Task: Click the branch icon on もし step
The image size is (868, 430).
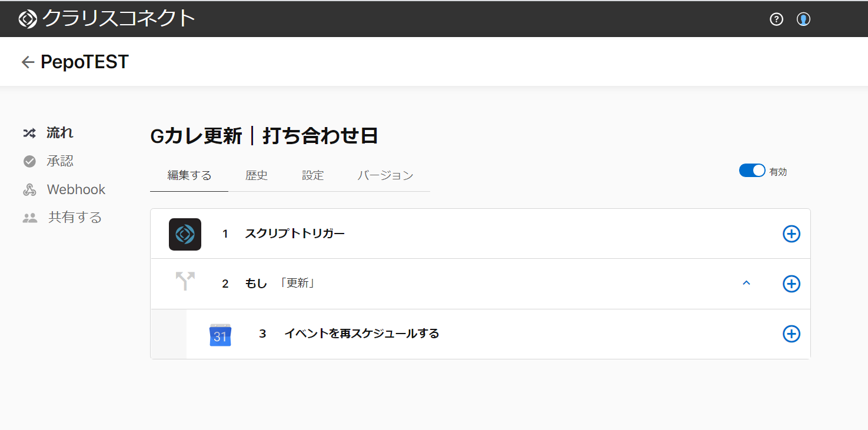Action: click(x=185, y=281)
